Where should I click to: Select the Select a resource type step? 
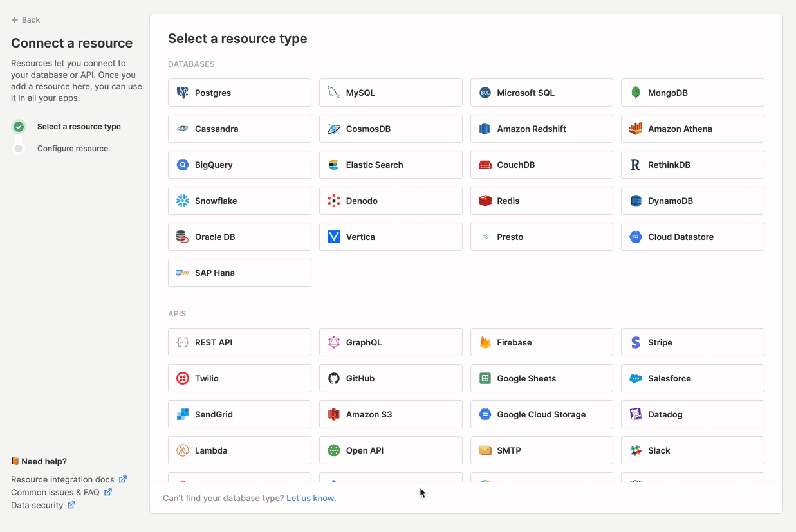79,127
